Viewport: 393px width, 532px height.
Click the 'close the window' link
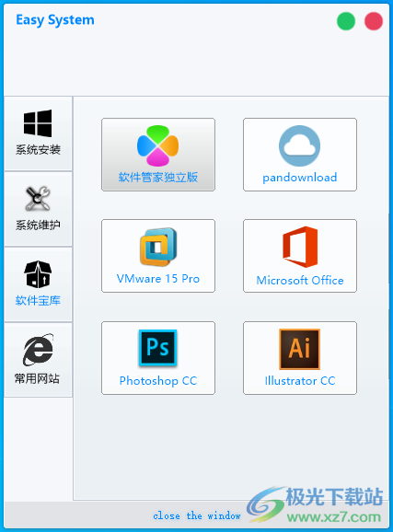point(197,515)
